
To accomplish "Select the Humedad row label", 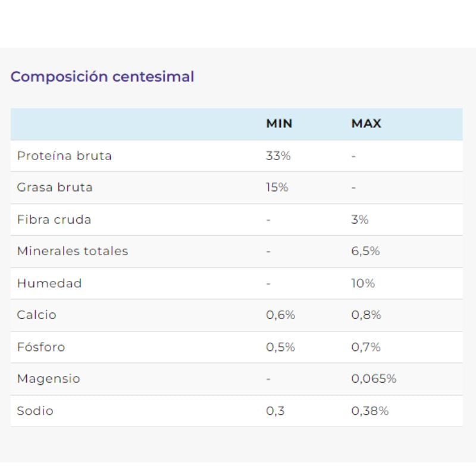I will click(49, 283).
